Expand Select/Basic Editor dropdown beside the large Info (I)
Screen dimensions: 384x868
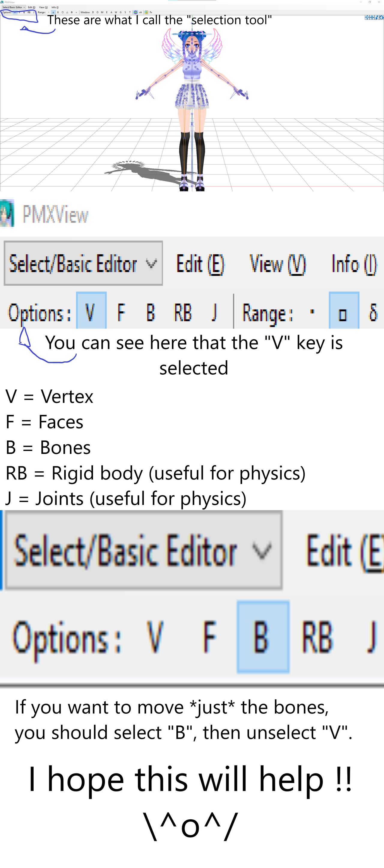click(x=83, y=263)
